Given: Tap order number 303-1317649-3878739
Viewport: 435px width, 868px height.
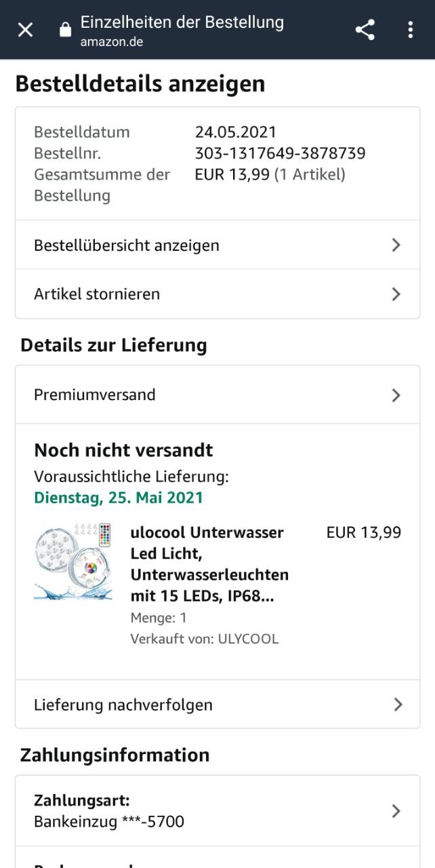Looking at the screenshot, I should [x=280, y=153].
